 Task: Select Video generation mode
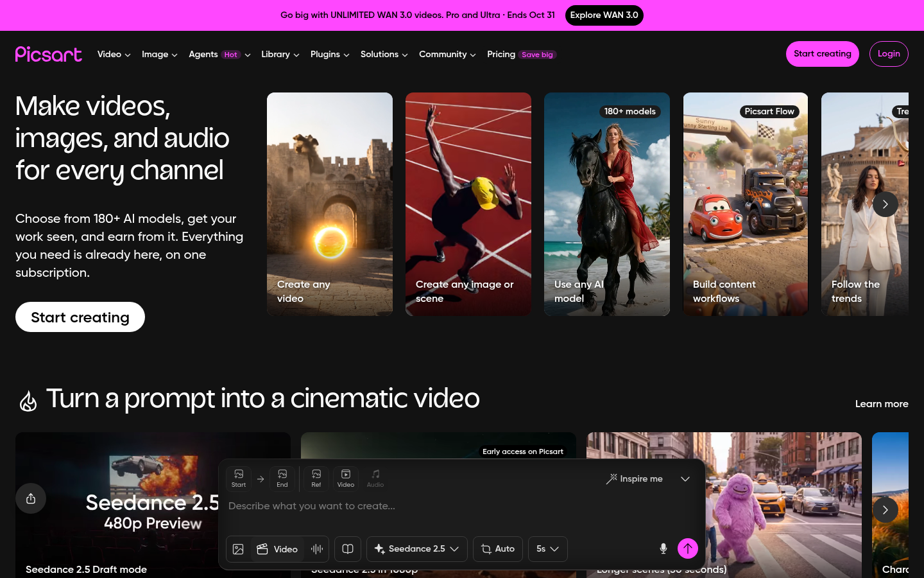278,549
